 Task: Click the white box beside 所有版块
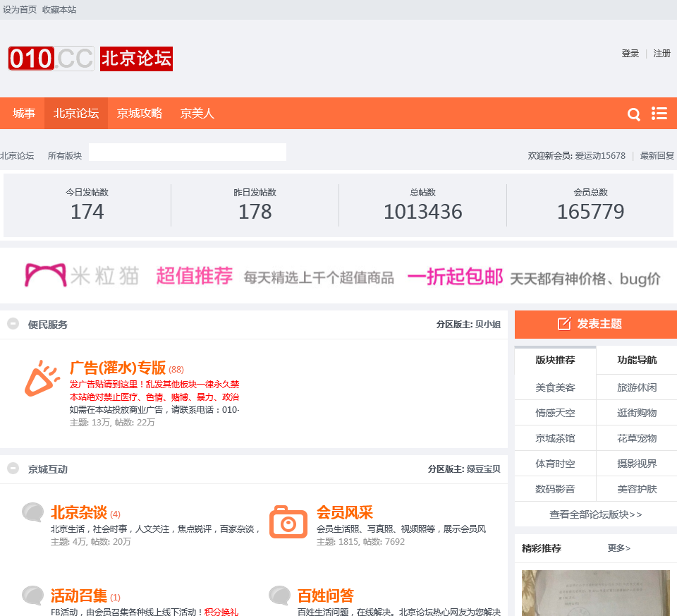tap(188, 152)
